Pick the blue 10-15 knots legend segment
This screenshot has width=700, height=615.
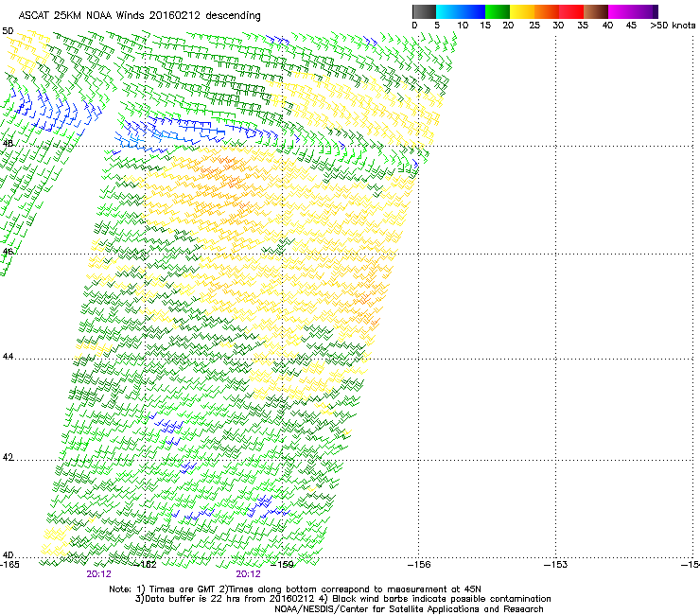pyautogui.click(x=473, y=11)
